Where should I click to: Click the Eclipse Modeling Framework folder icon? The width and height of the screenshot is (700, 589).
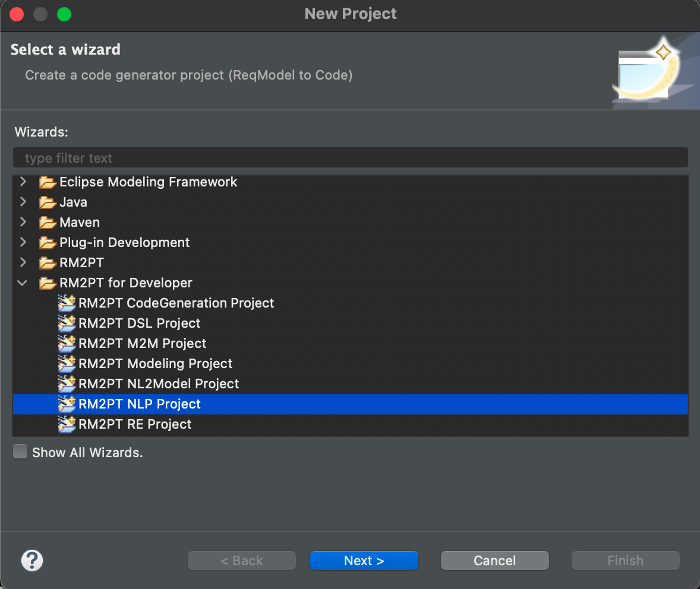(x=48, y=182)
